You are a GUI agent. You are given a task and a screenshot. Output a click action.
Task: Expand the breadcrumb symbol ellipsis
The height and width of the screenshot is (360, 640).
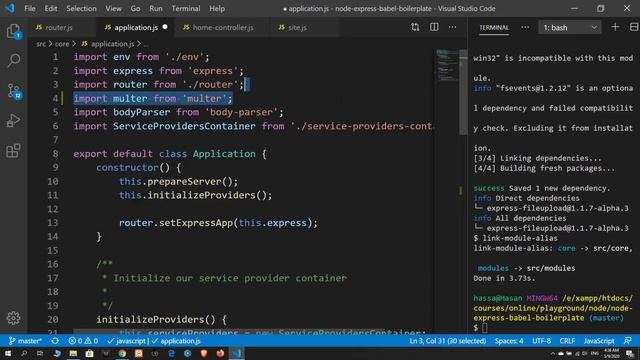pyautogui.click(x=146, y=44)
